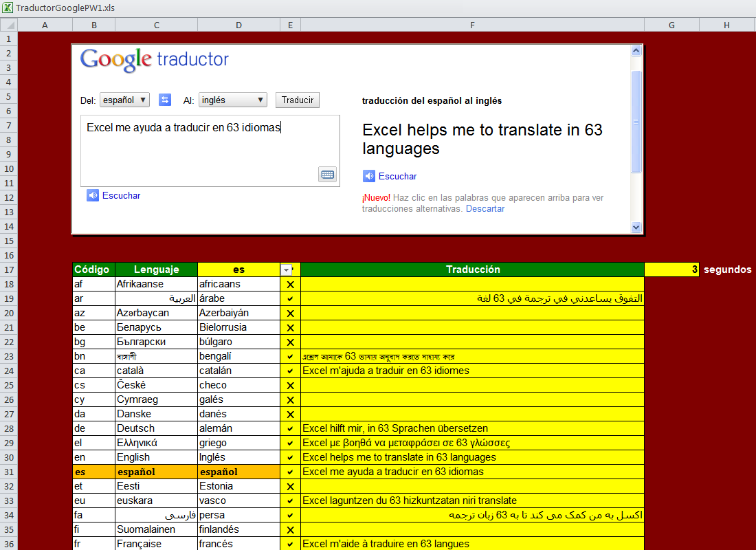This screenshot has width=756, height=550.
Task: Click the scroll down arrow of translator frame
Action: (636, 228)
